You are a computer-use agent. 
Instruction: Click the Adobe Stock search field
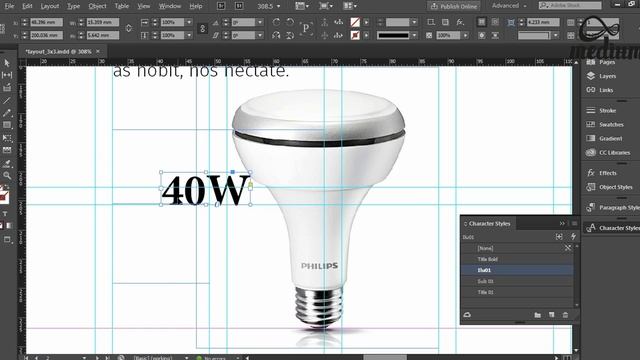pos(570,5)
